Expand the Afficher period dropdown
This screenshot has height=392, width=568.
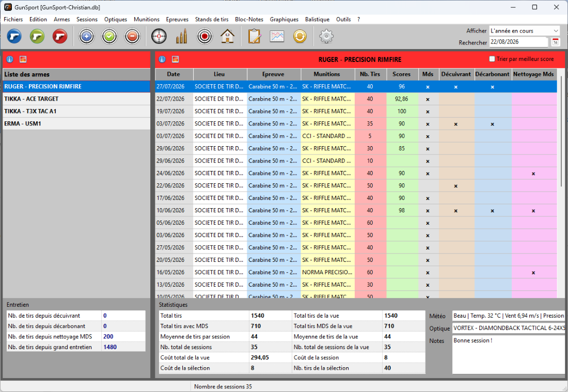tap(556, 31)
